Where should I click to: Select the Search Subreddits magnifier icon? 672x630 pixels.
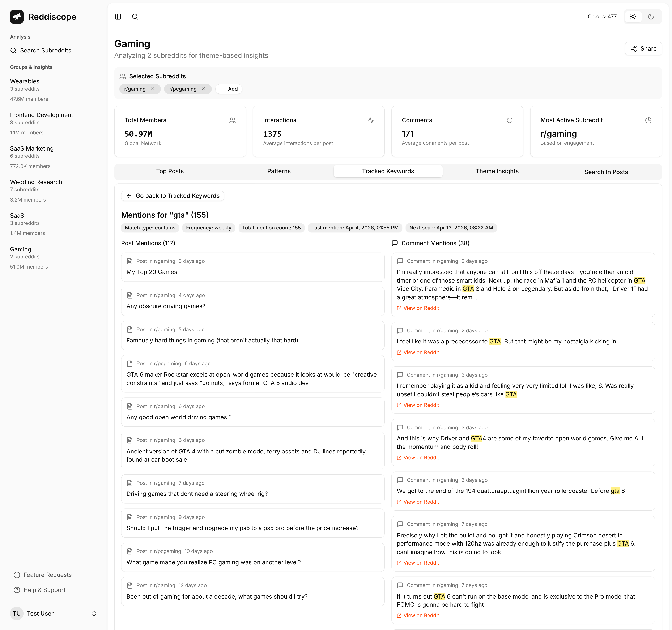click(13, 50)
